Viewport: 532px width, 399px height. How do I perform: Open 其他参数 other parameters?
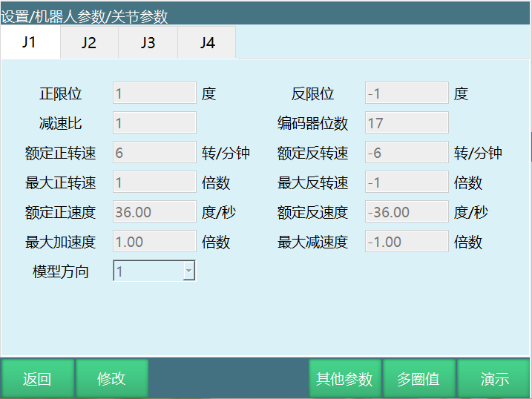coord(344,379)
